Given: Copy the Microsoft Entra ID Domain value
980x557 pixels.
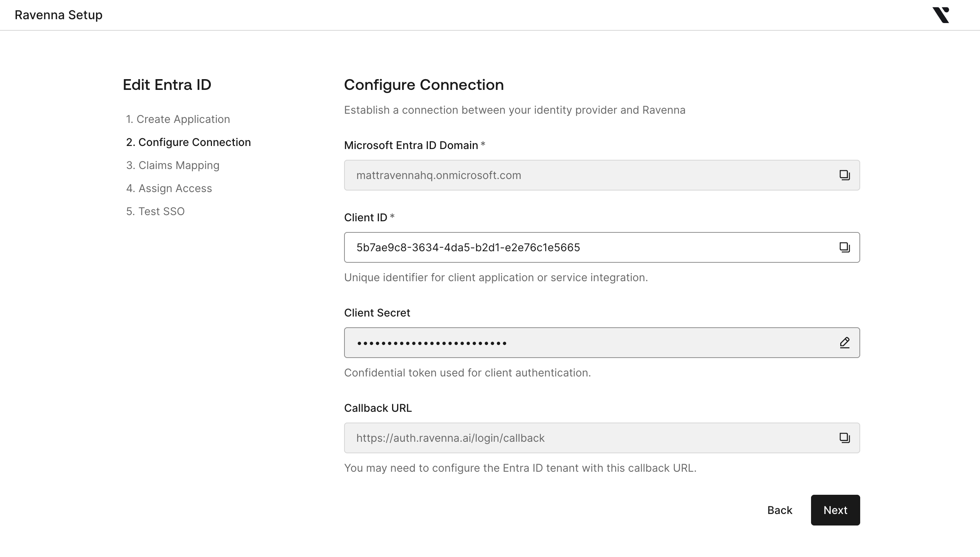Looking at the screenshot, I should [x=844, y=175].
